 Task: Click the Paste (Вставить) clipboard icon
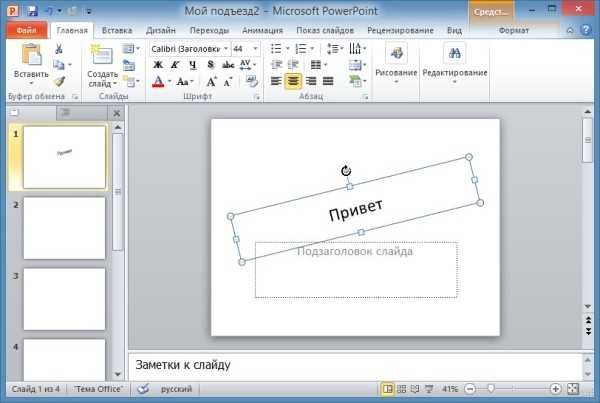pos(31,55)
